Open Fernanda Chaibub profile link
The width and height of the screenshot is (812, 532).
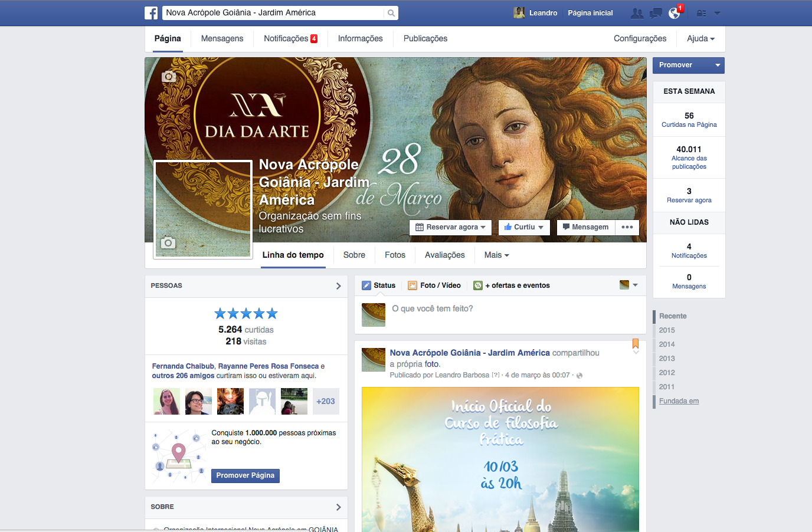pos(183,366)
